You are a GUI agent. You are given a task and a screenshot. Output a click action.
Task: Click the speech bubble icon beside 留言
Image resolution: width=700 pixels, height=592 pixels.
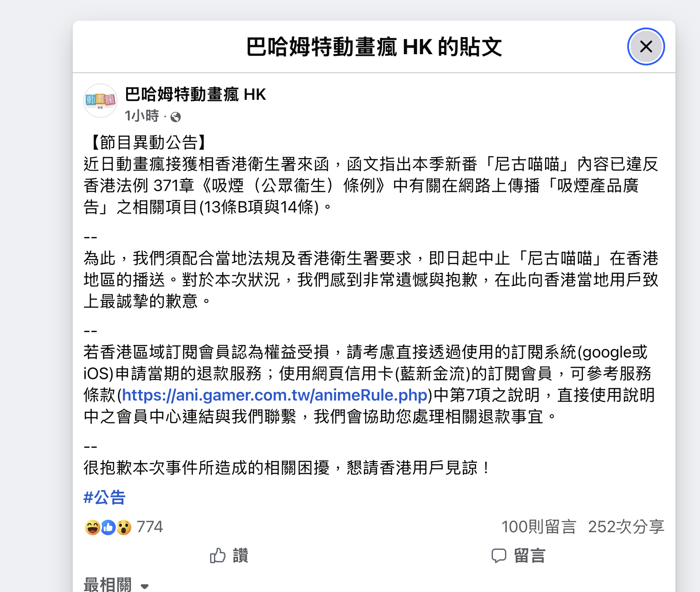coord(499,556)
